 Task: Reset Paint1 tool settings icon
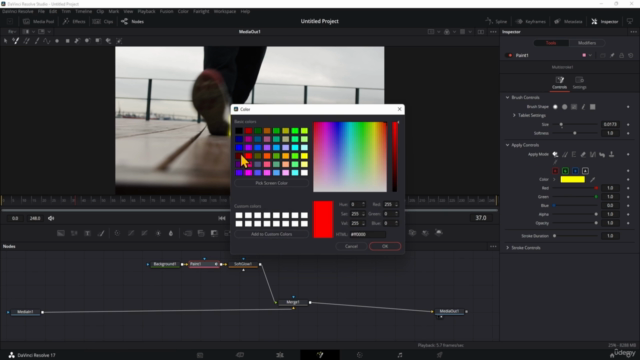[631, 55]
